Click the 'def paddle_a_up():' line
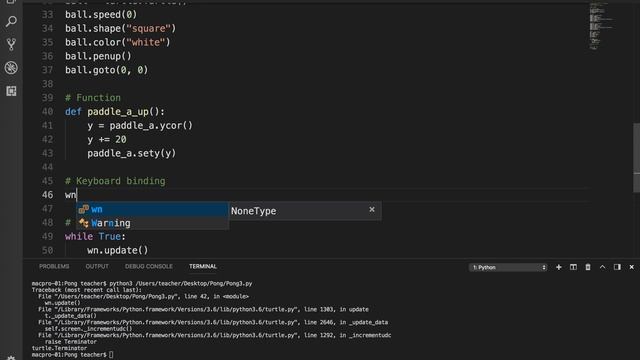This screenshot has height=360, width=640. 115,111
